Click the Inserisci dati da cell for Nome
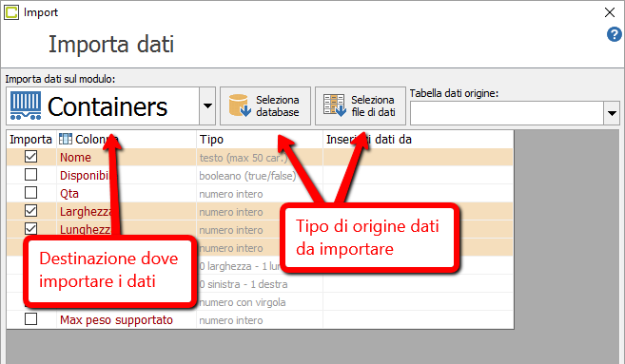Viewport: 625px width, 364px height. (418, 158)
